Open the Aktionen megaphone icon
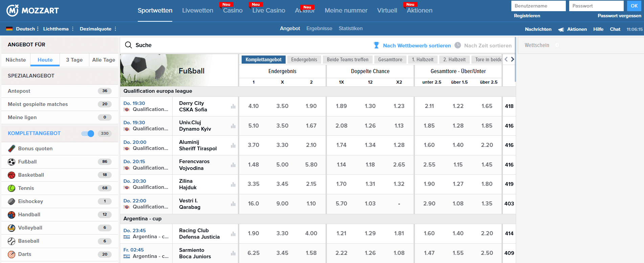Viewport: 644px width, 263px height. [561, 29]
